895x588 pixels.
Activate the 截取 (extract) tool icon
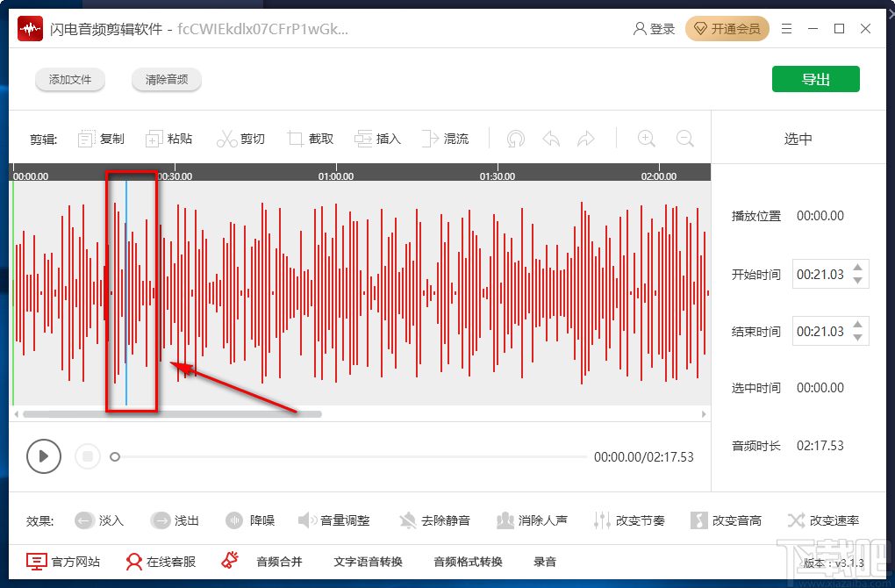click(296, 138)
